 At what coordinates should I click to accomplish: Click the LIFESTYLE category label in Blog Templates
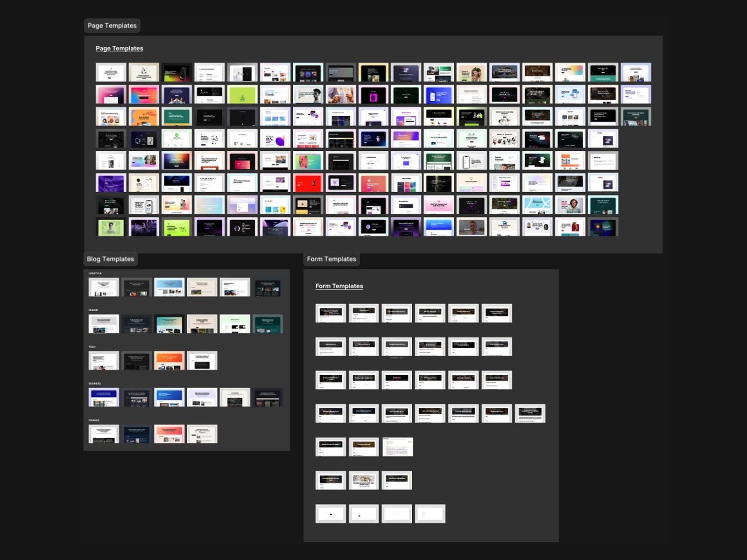click(94, 273)
